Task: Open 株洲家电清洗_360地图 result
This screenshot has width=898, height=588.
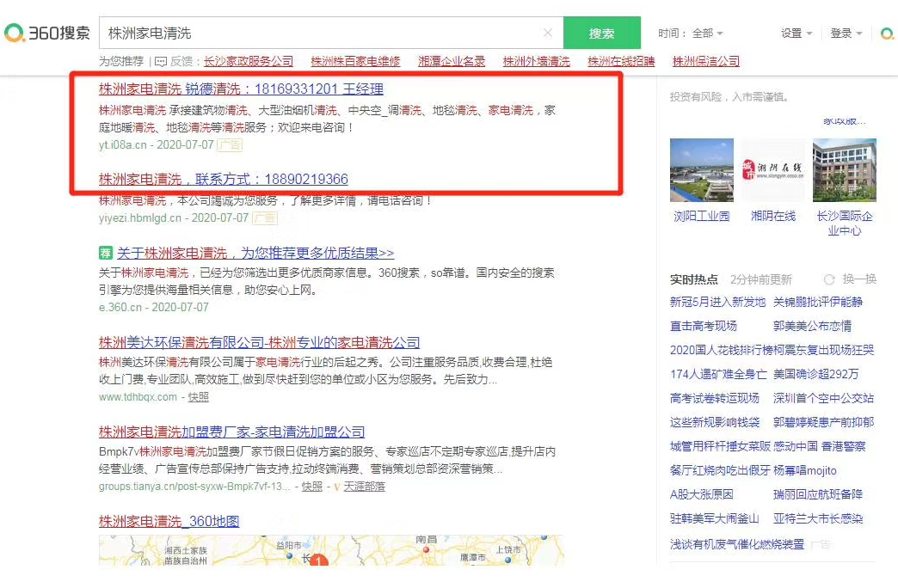Action: (169, 521)
